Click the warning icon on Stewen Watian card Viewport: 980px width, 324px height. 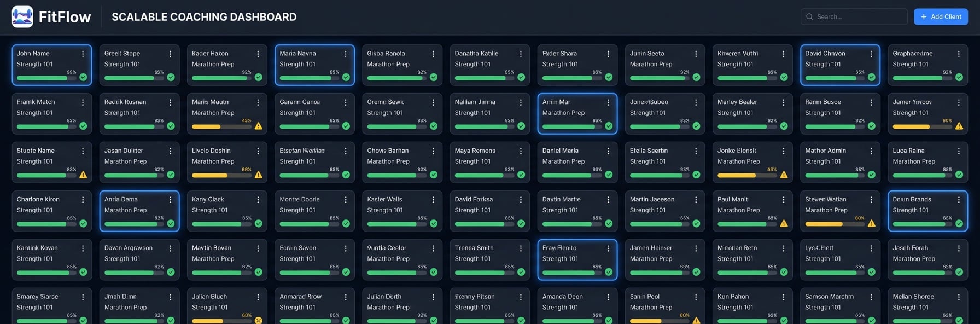pyautogui.click(x=872, y=223)
